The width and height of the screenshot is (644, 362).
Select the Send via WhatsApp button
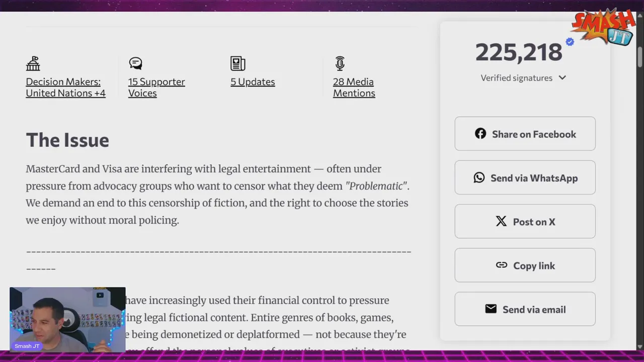pyautogui.click(x=525, y=177)
